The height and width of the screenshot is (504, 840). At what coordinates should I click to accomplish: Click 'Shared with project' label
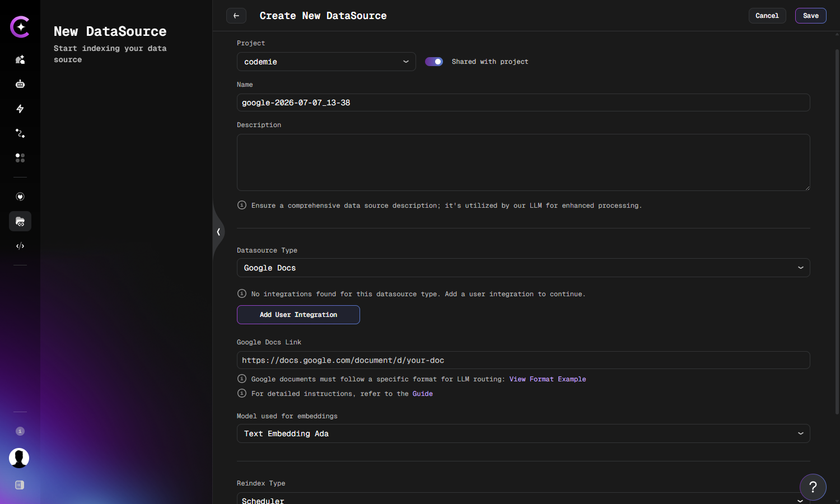coord(490,62)
